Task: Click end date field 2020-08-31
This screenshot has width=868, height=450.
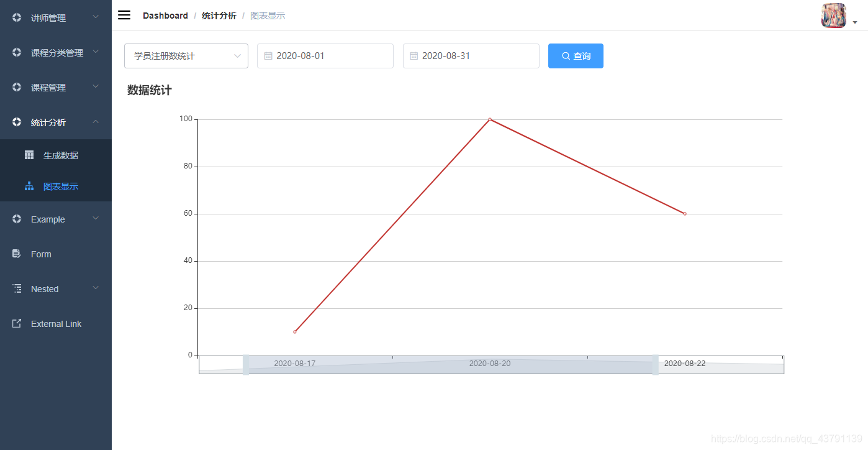Action: [471, 56]
